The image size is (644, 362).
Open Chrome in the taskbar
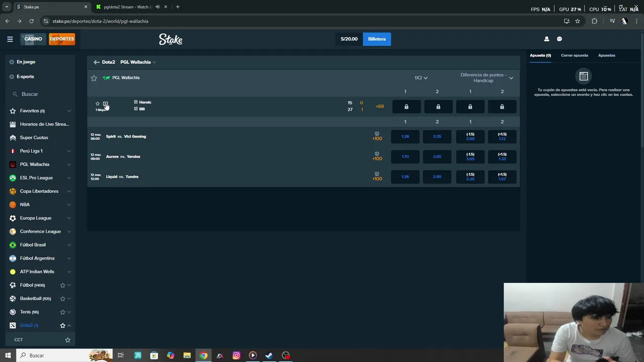coord(203,355)
